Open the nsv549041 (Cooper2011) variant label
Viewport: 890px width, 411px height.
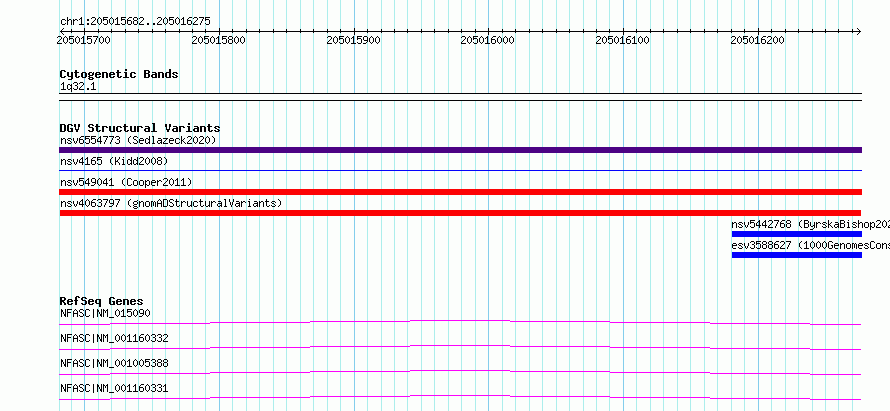tap(126, 182)
